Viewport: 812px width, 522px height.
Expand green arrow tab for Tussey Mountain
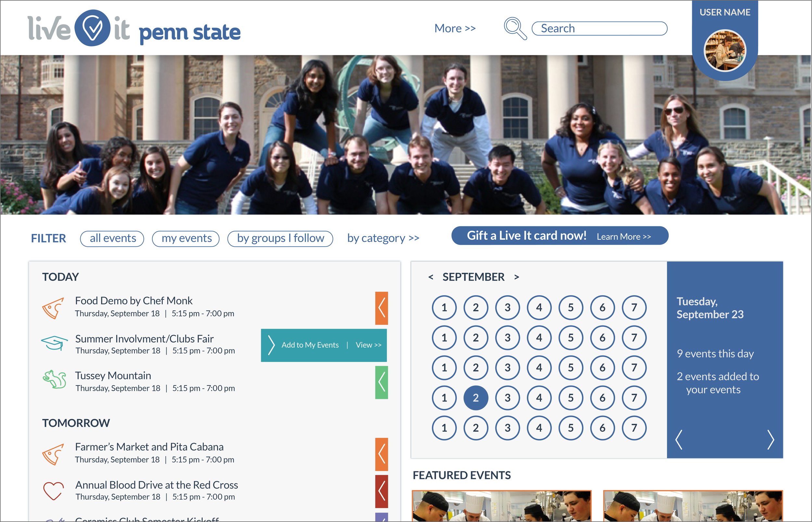(382, 382)
